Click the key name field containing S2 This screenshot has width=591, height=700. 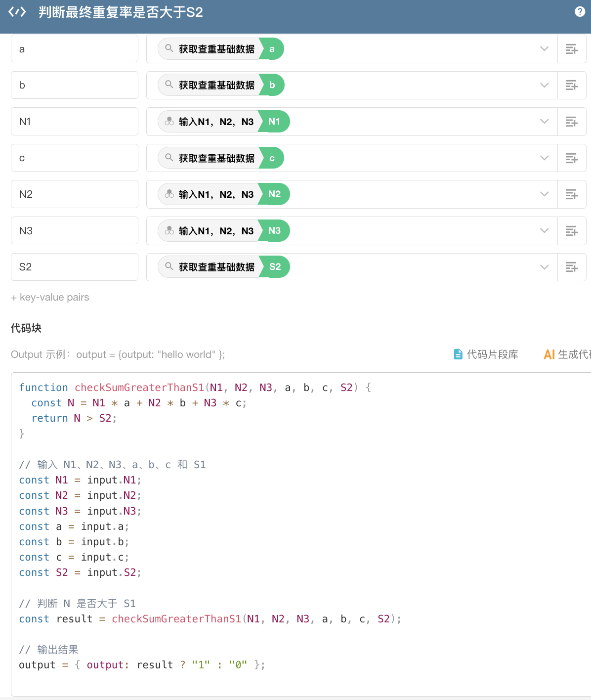[75, 267]
